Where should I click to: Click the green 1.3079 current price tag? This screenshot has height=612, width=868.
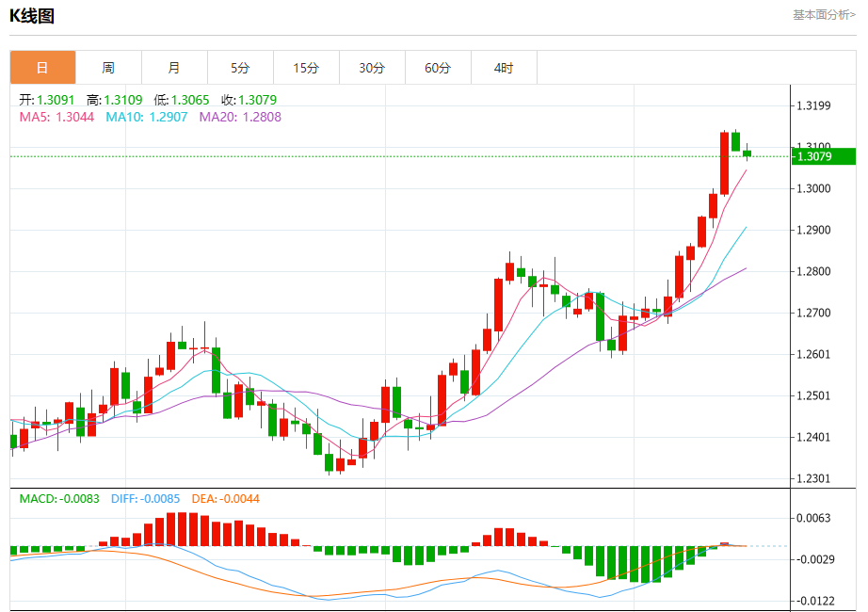823,156
